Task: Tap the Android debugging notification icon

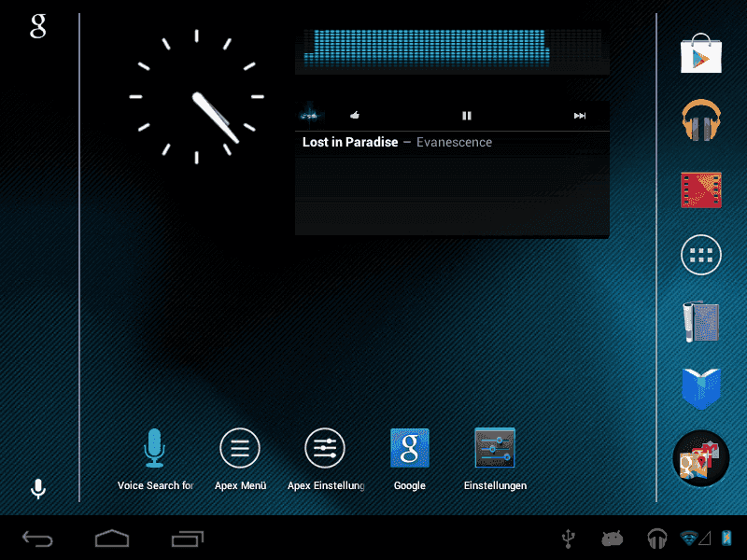Action: 613,539
